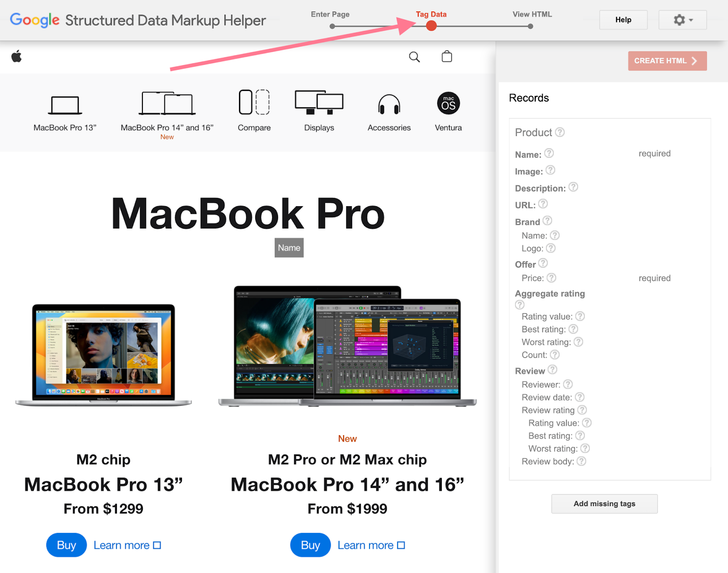
Task: Open help icon for Review date
Action: point(580,397)
